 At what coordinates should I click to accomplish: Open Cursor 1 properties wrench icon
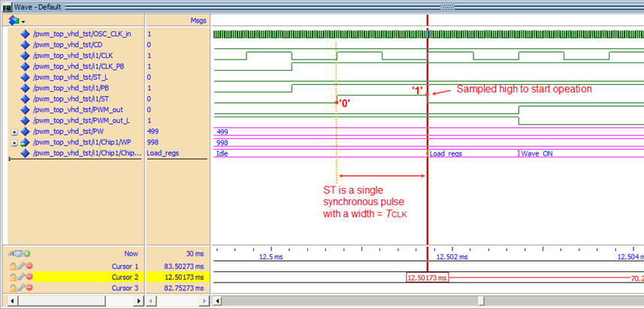point(21,266)
